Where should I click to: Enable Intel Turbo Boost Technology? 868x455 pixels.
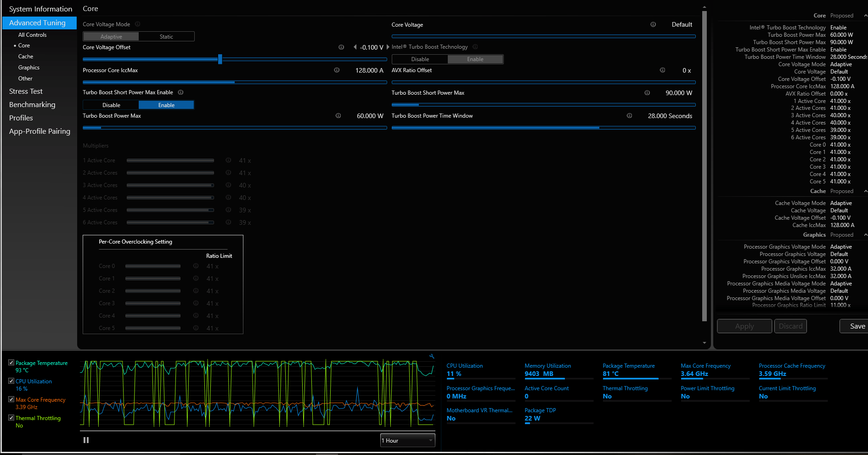click(x=475, y=59)
